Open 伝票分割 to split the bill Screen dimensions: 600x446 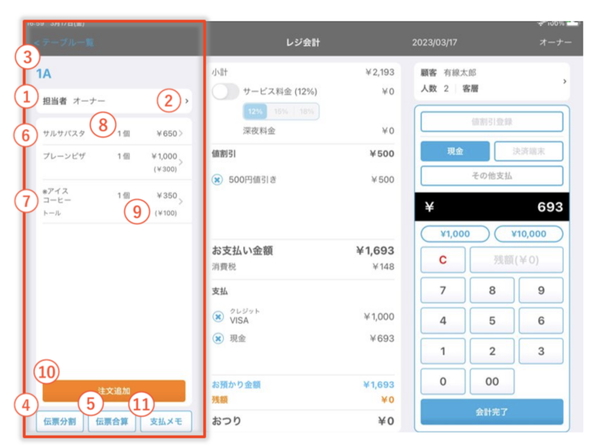(58, 421)
